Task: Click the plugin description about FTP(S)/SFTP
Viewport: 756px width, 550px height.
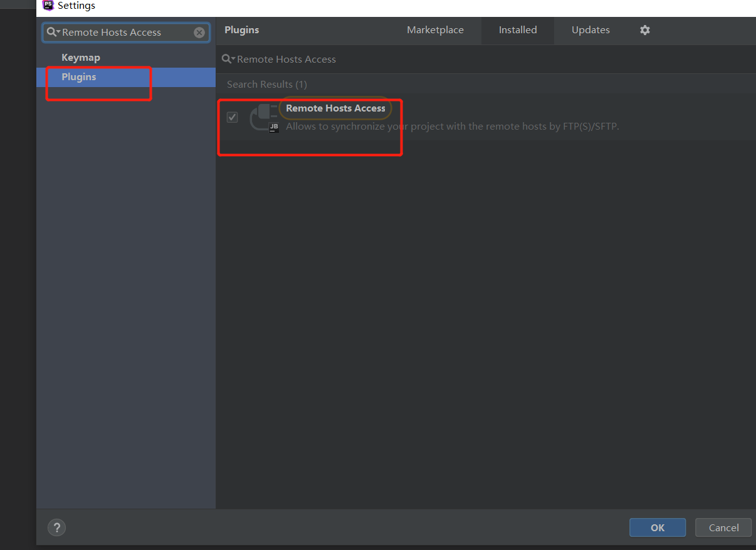Action: (x=452, y=127)
